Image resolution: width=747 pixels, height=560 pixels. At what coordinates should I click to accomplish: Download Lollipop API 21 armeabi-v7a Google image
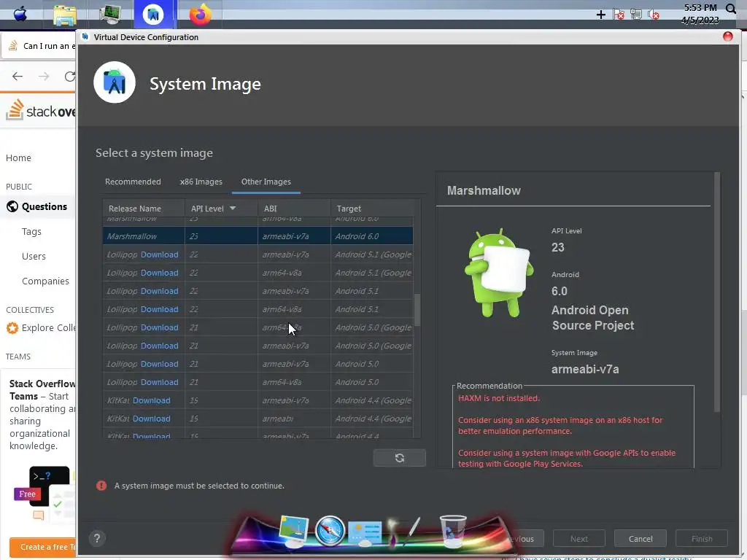click(x=159, y=345)
